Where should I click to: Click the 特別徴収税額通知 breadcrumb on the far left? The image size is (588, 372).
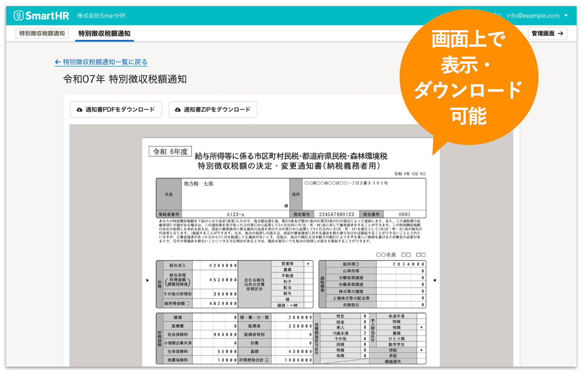(x=42, y=33)
